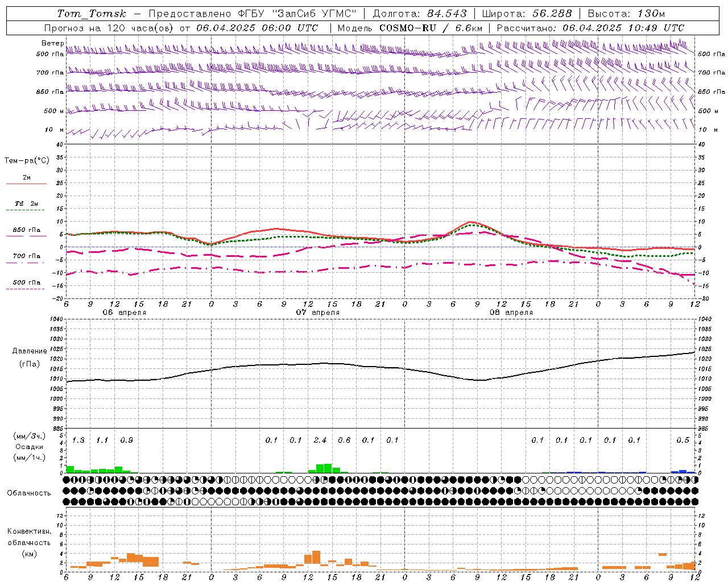Click the '700 гПа' temperature legend entry

[x=27, y=256]
